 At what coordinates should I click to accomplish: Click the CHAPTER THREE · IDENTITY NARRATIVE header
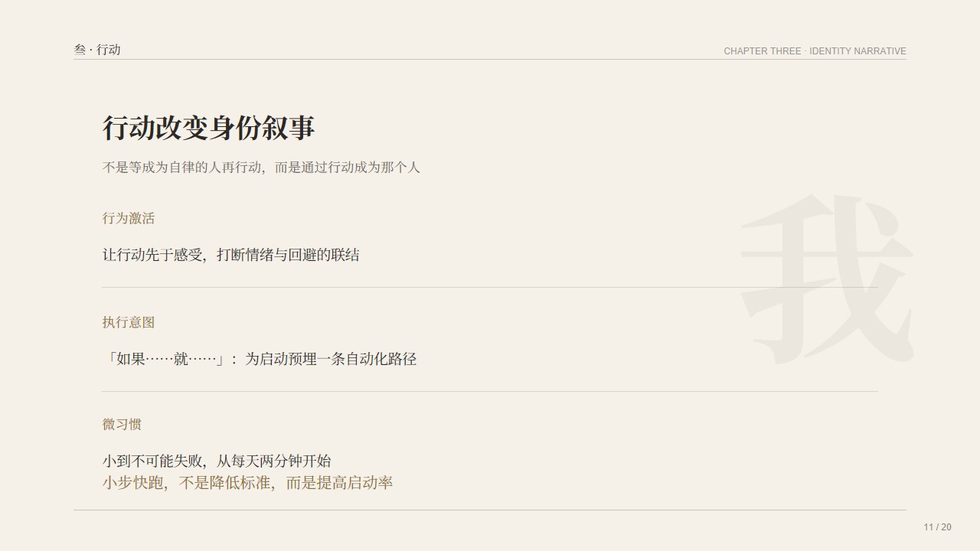click(x=815, y=51)
